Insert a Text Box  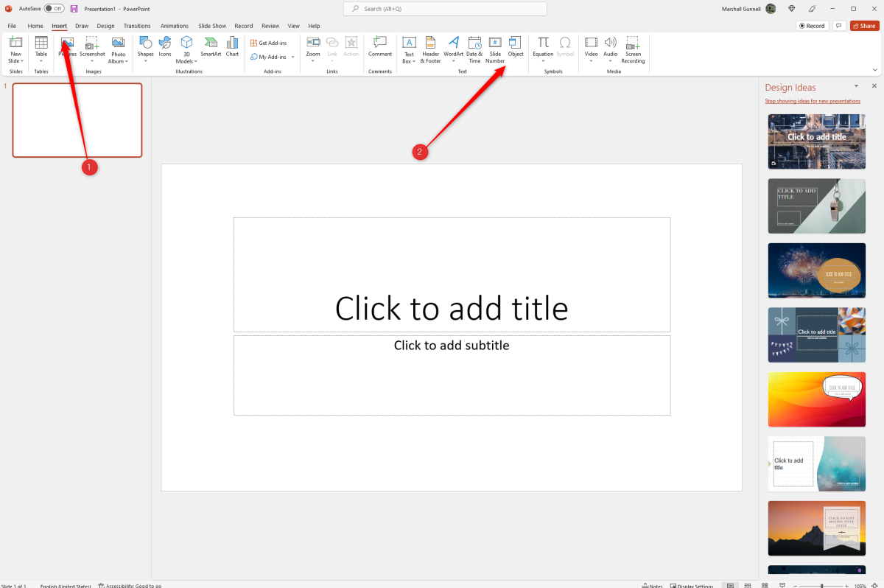pyautogui.click(x=408, y=49)
